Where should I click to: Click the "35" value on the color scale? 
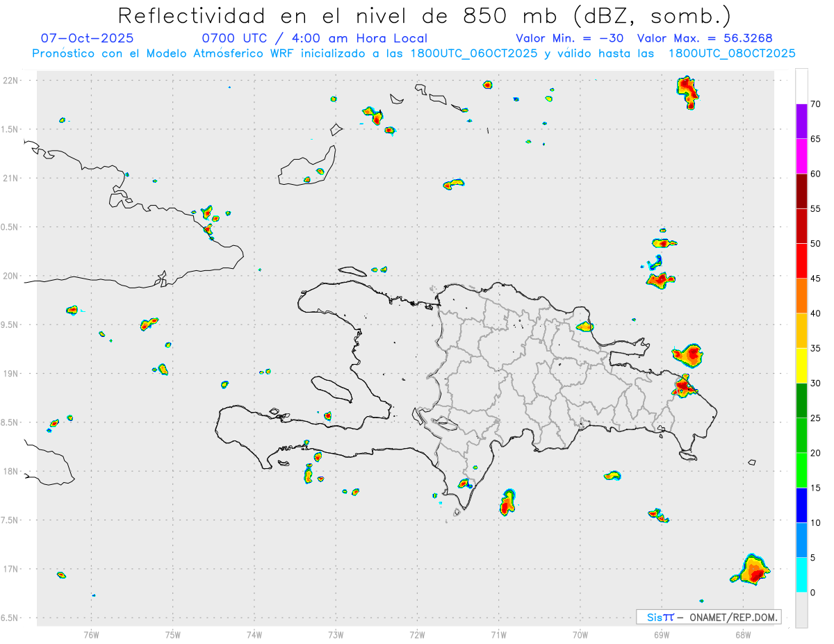(x=815, y=348)
